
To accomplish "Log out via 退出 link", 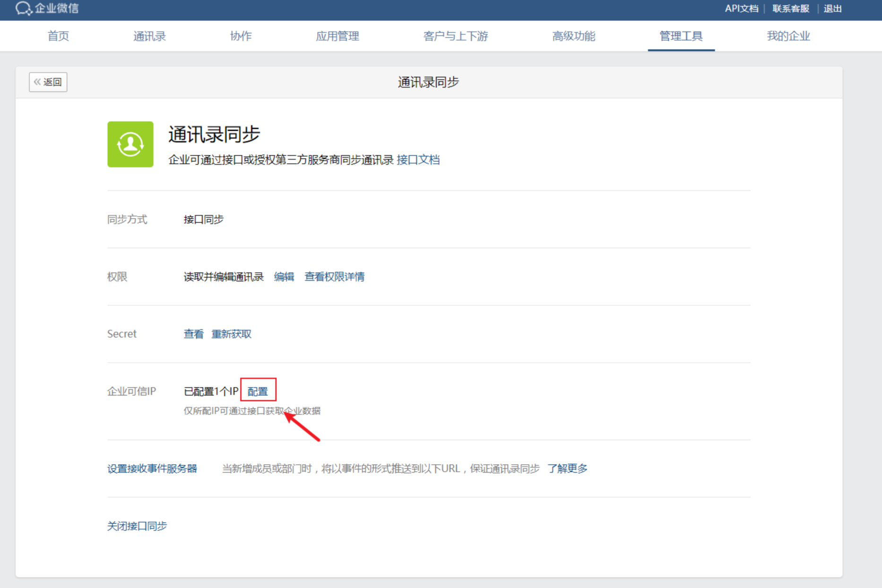I will coord(832,9).
